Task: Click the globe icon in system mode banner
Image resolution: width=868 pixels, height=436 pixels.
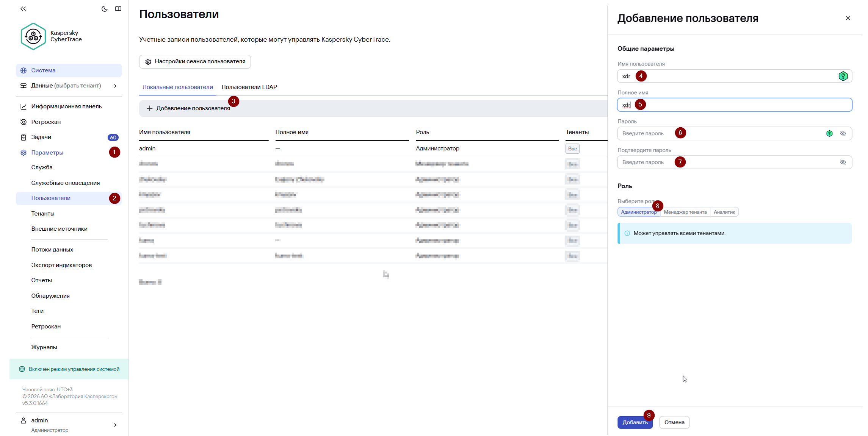Action: 22,369
